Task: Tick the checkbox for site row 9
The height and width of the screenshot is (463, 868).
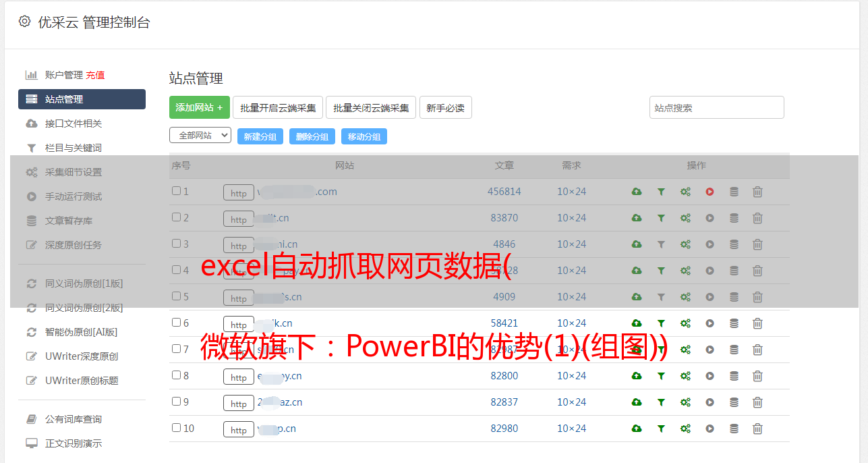Action: pos(176,402)
